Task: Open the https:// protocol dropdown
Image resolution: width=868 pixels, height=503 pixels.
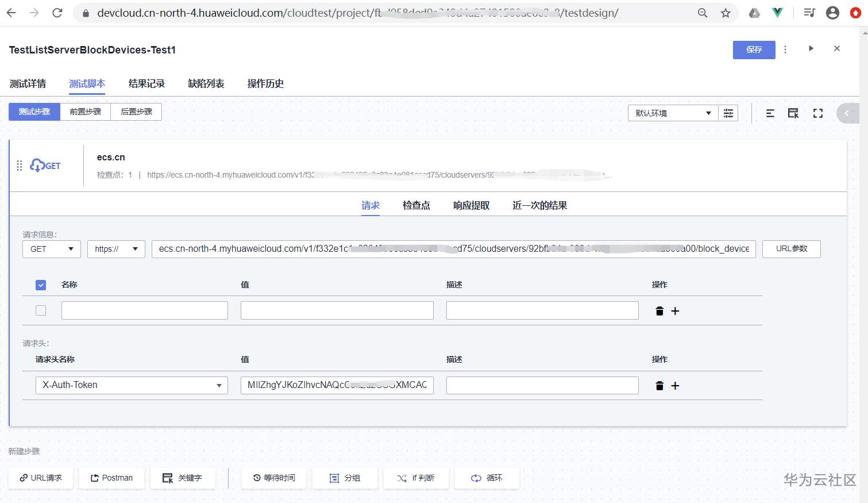Action: point(116,249)
